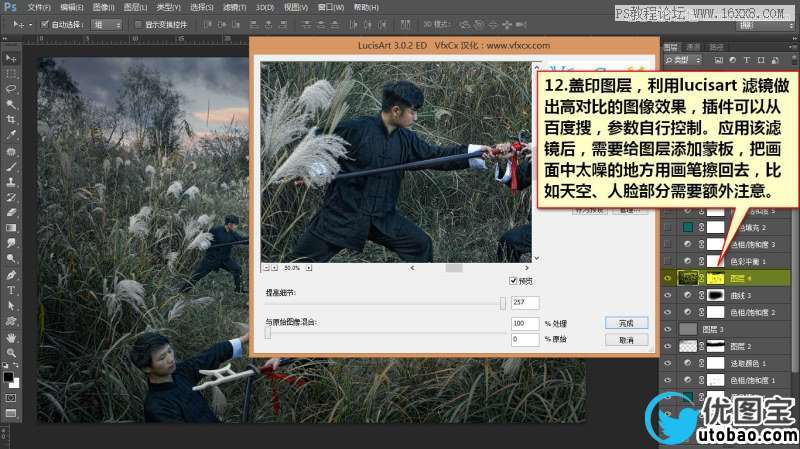Open the Move tool preset dropdown arrow
The height and width of the screenshot is (449, 800).
click(30, 24)
